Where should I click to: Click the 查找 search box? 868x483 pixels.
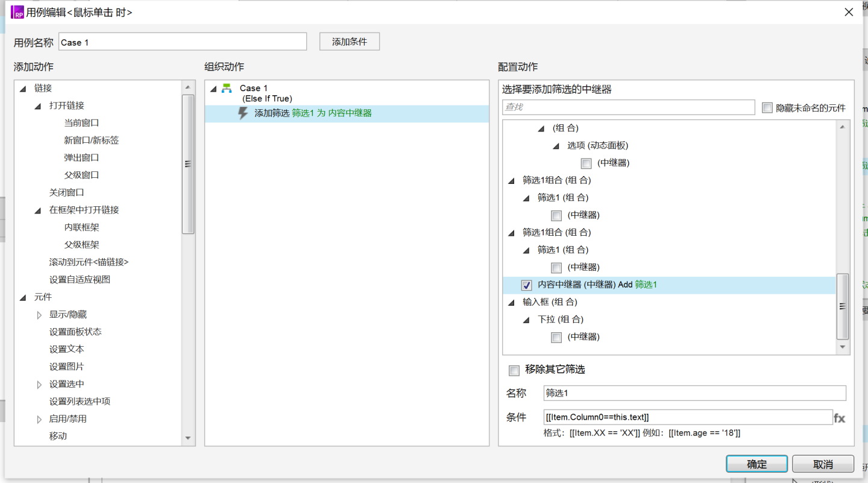(629, 107)
